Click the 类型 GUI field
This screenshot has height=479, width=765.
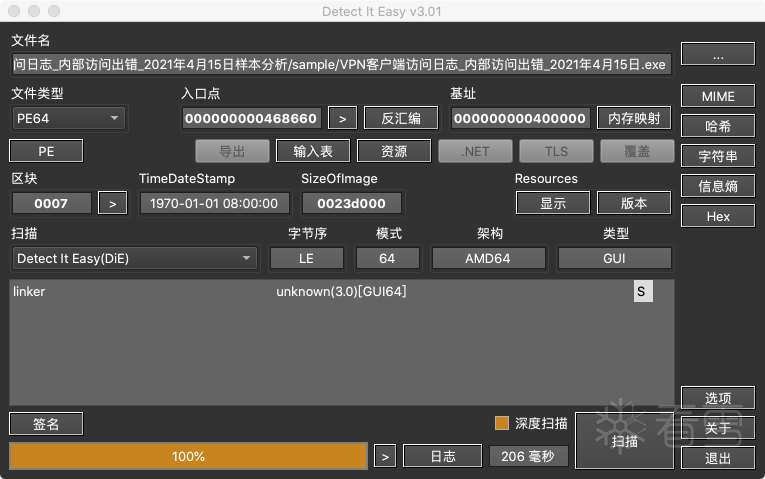pos(614,258)
